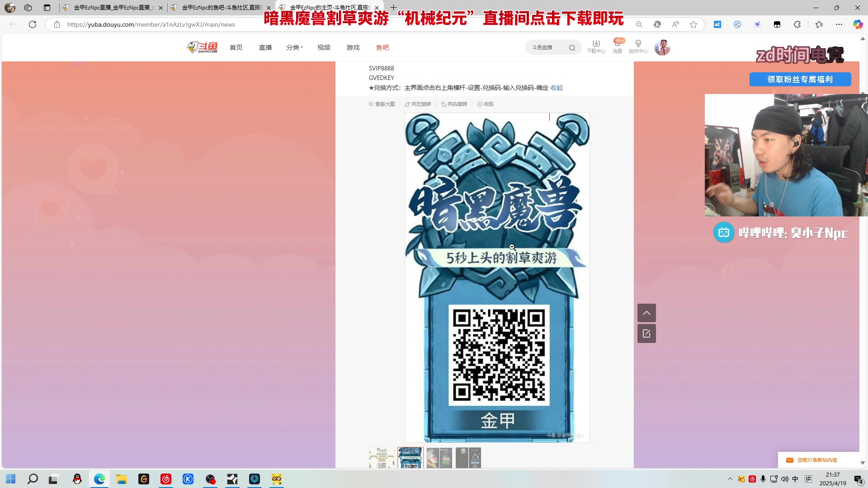Screen dimensions: 868x488
Task: Show hidden system tray icons
Action: pyautogui.click(x=730, y=479)
